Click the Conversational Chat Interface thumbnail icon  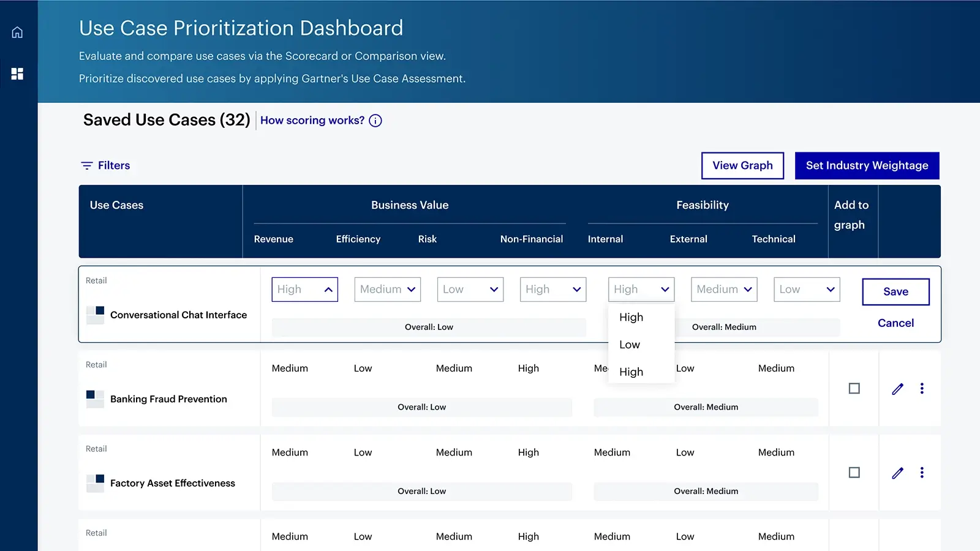95,315
